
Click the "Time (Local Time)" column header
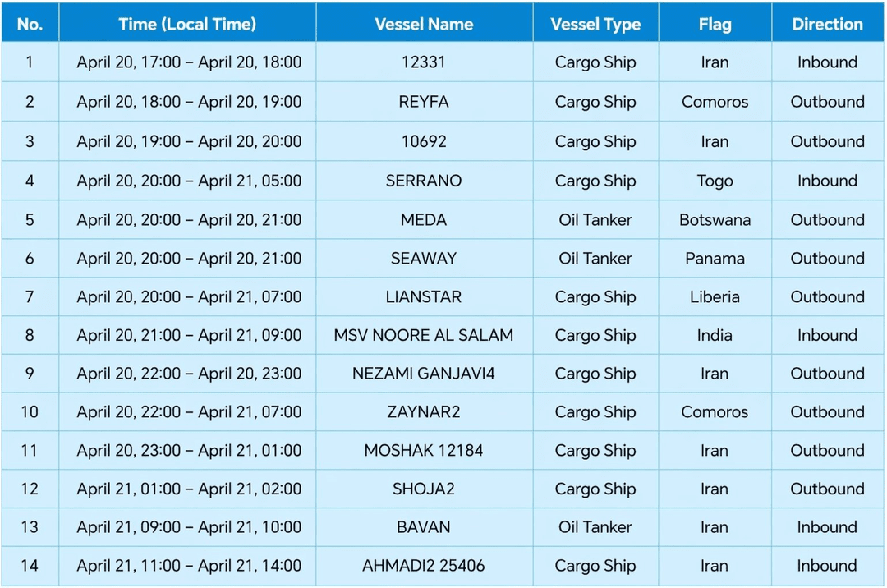[187, 24]
